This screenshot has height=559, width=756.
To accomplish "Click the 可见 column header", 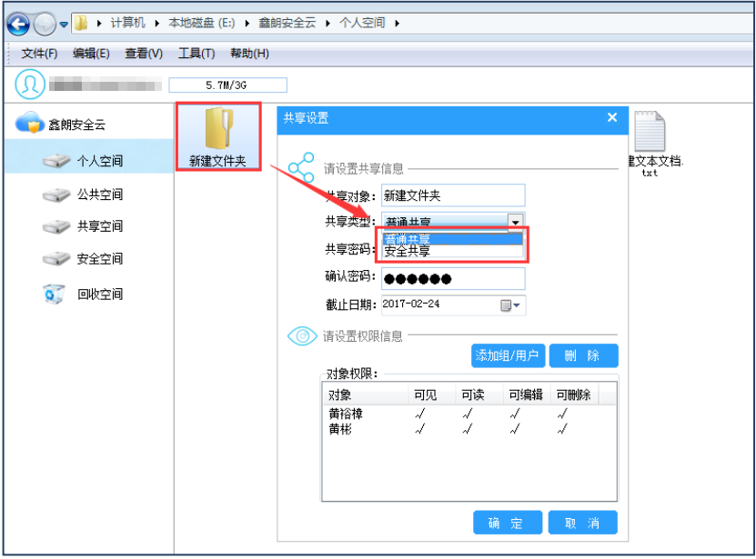I will tap(431, 395).
